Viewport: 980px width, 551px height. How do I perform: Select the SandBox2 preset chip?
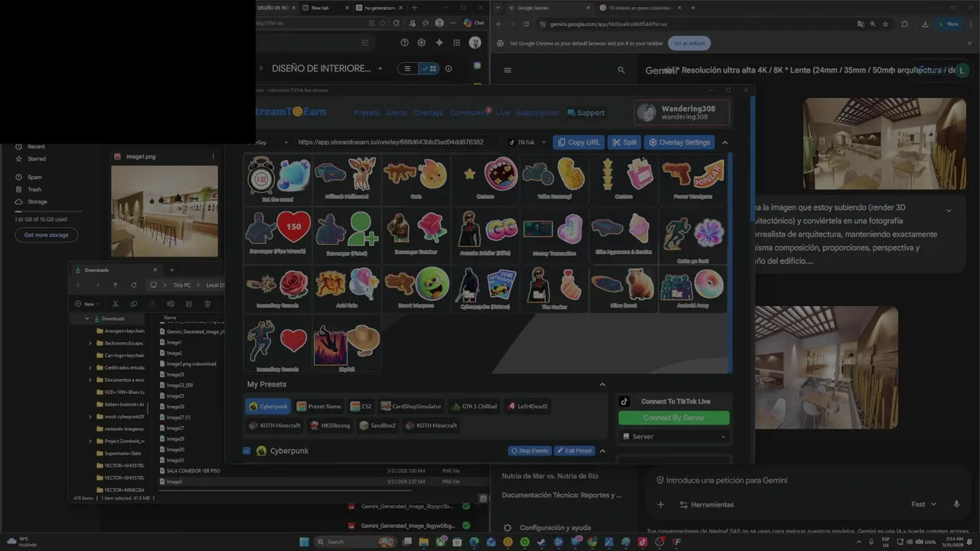click(378, 425)
